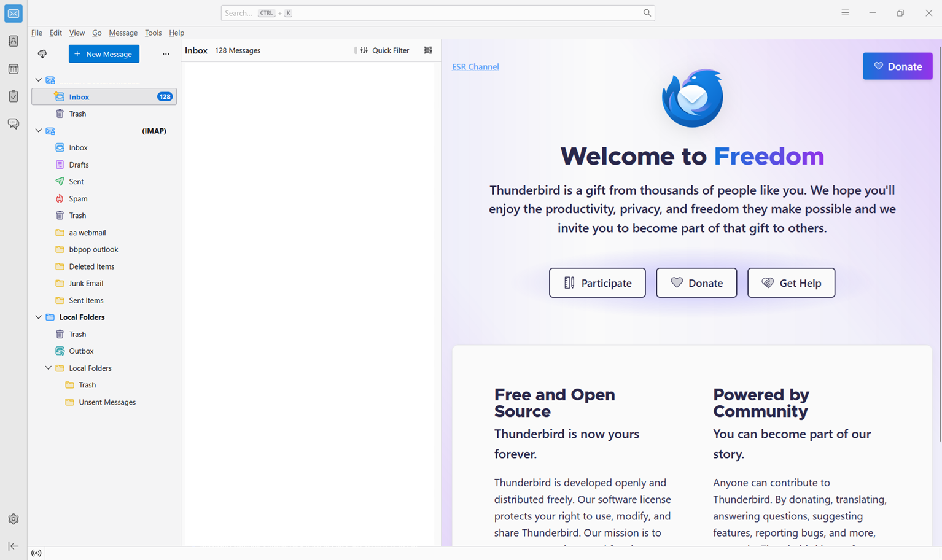Click the Get Help button

pyautogui.click(x=791, y=282)
